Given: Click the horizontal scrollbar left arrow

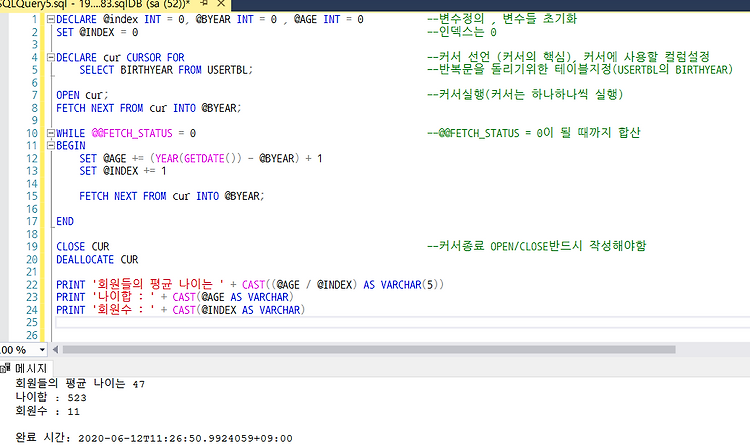Looking at the screenshot, I should 55,350.
